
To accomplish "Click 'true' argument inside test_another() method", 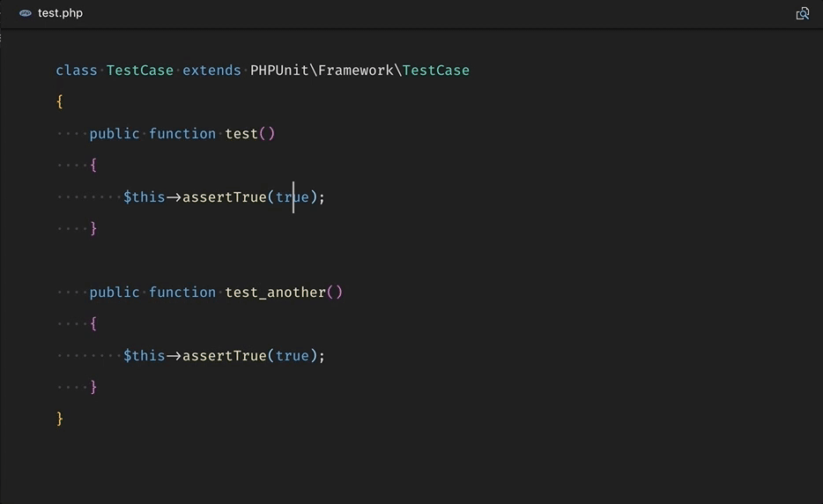I will tap(293, 356).
